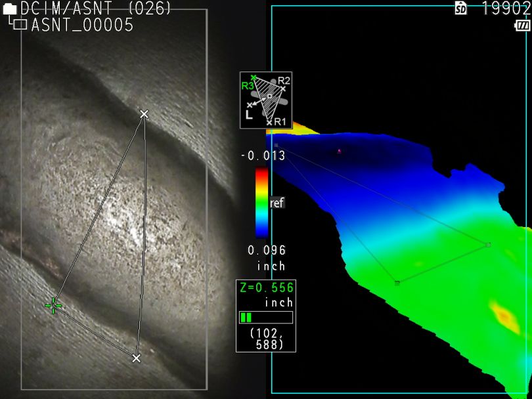The width and height of the screenshot is (532, 399).
Task: Click the SD card status icon
Action: pyautogui.click(x=461, y=9)
